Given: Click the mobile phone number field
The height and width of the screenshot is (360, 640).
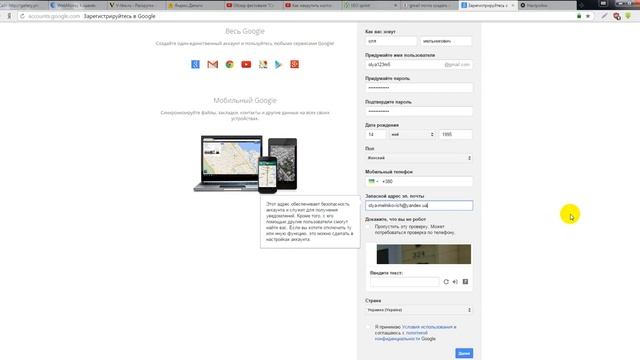Looking at the screenshot, I should tap(426, 181).
